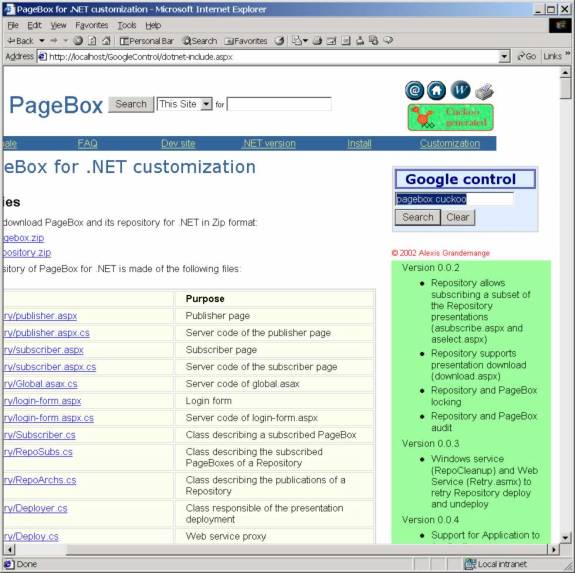The height and width of the screenshot is (573, 575).
Task: Click the History toolbar icon
Action: 279,41
